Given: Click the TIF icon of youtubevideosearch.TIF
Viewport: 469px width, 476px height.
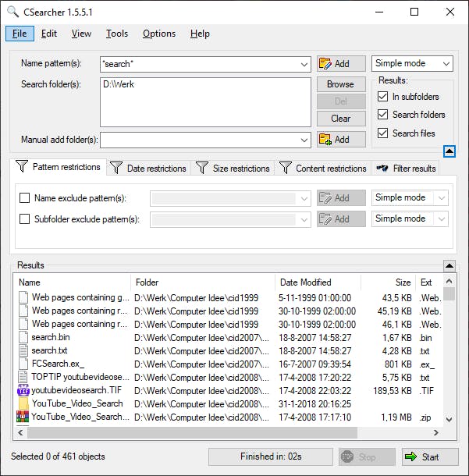Looking at the screenshot, I should click(x=23, y=390).
